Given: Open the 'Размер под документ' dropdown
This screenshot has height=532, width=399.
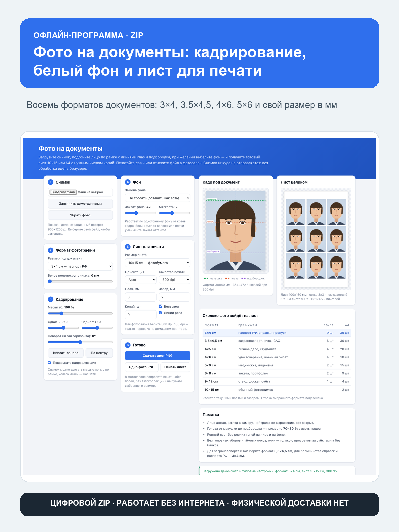Looking at the screenshot, I should pos(80,266).
